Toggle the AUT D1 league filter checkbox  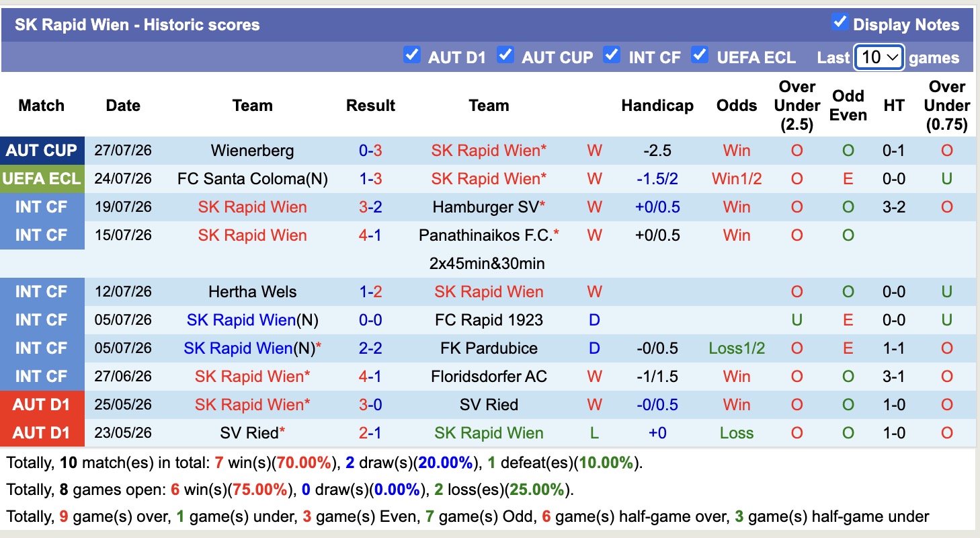[x=412, y=54]
